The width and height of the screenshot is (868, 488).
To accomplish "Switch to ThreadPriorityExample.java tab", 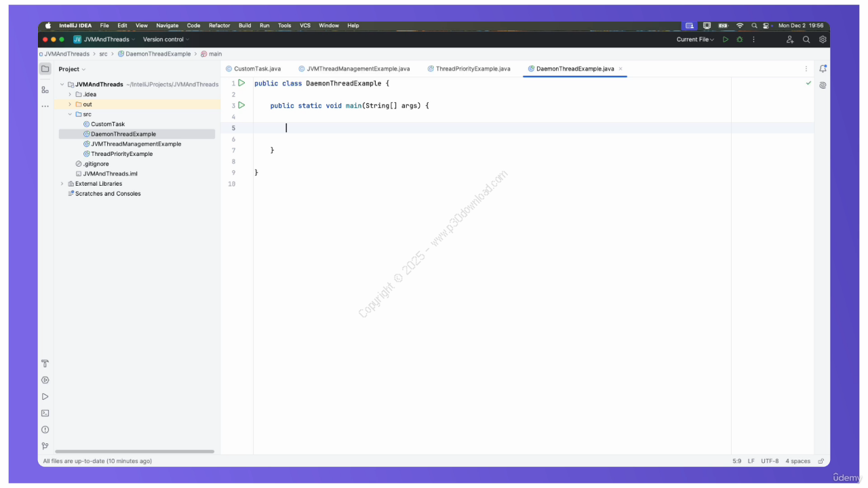I will click(469, 68).
